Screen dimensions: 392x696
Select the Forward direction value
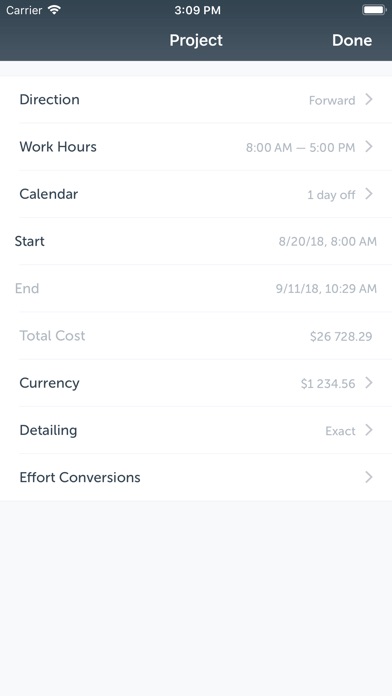332,100
